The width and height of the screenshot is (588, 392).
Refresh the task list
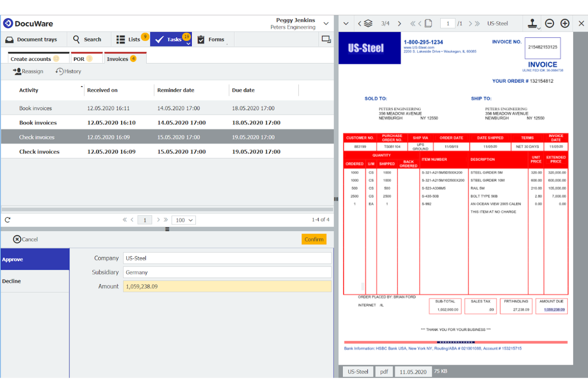[x=8, y=220]
